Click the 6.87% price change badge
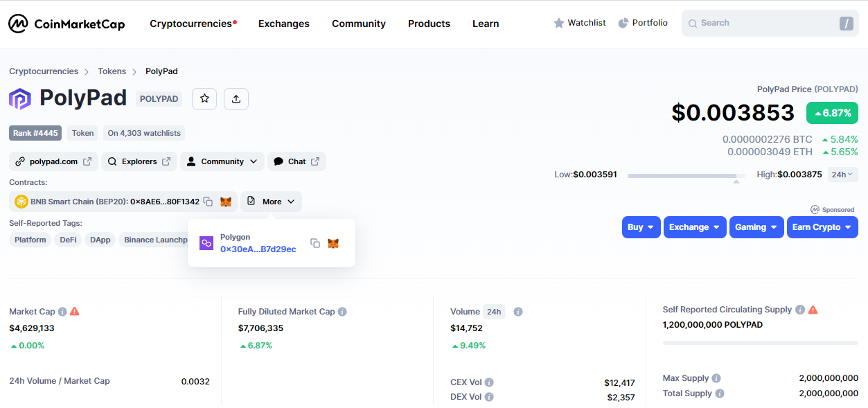The height and width of the screenshot is (408, 868). 832,113
